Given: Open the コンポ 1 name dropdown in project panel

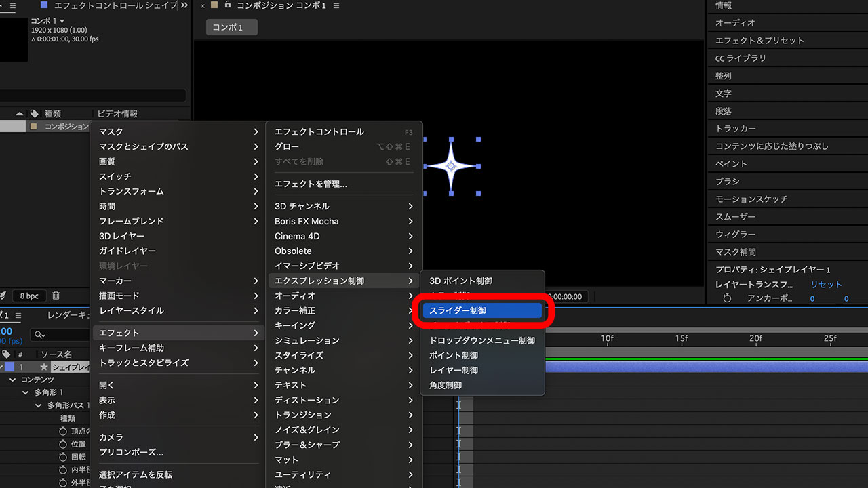Looking at the screenshot, I should pyautogui.click(x=62, y=21).
